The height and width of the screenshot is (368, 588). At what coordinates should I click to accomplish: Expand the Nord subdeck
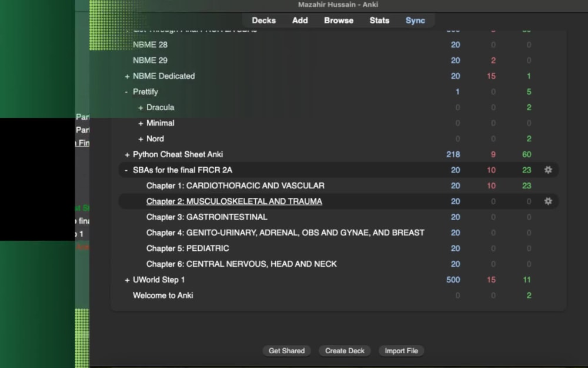pos(141,140)
